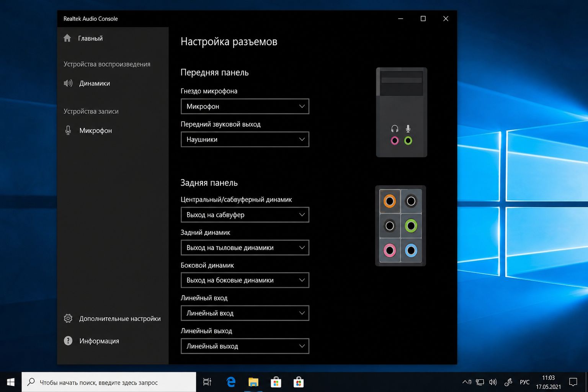Image resolution: width=588 pixels, height=392 pixels.
Task: Click the headphones icon on front panel
Action: pos(395,129)
